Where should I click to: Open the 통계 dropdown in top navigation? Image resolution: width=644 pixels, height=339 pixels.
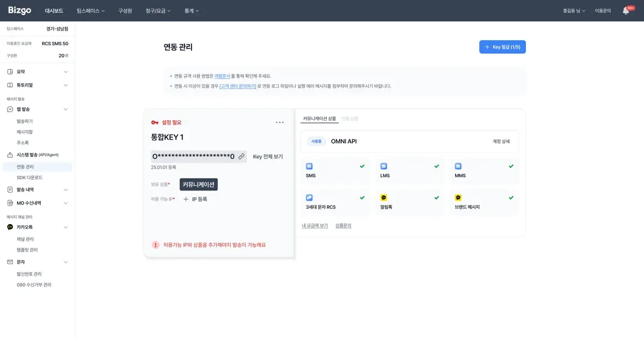192,10
